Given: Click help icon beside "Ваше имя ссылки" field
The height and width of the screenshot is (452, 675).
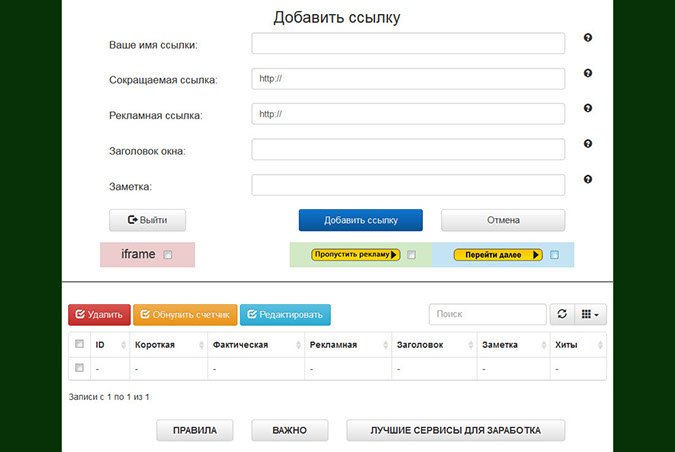Looking at the screenshot, I should [588, 38].
